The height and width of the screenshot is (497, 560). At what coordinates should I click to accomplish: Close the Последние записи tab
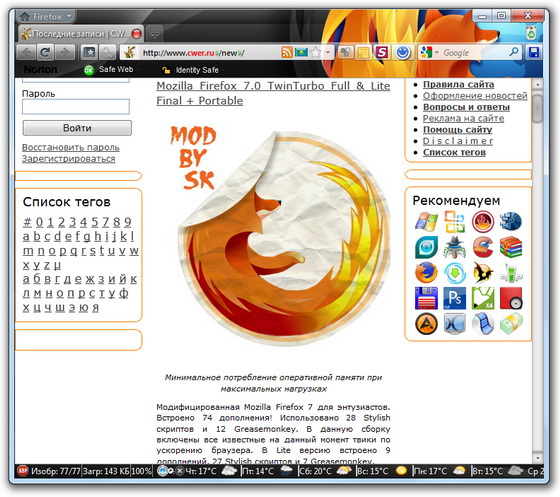point(136,34)
